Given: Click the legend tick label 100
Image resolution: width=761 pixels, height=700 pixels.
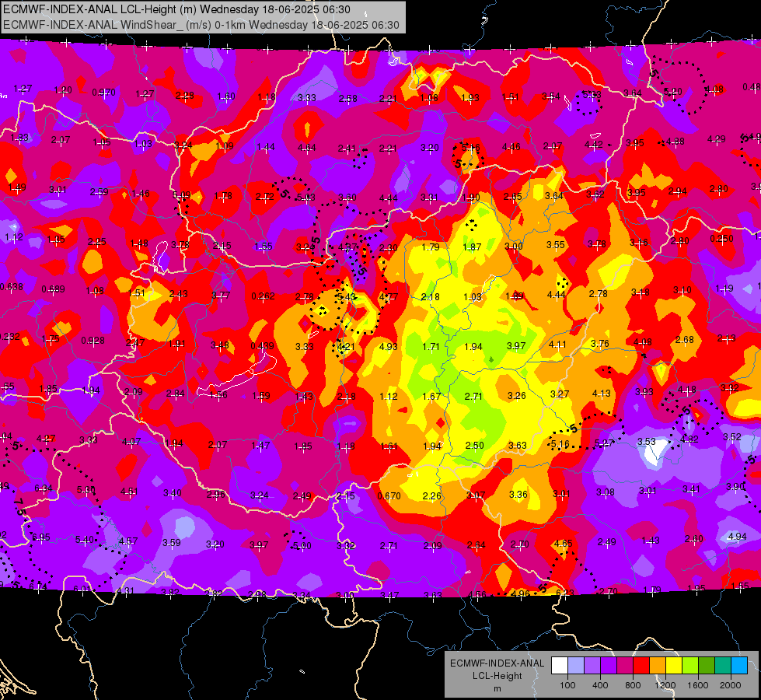Looking at the screenshot, I should click(567, 685).
